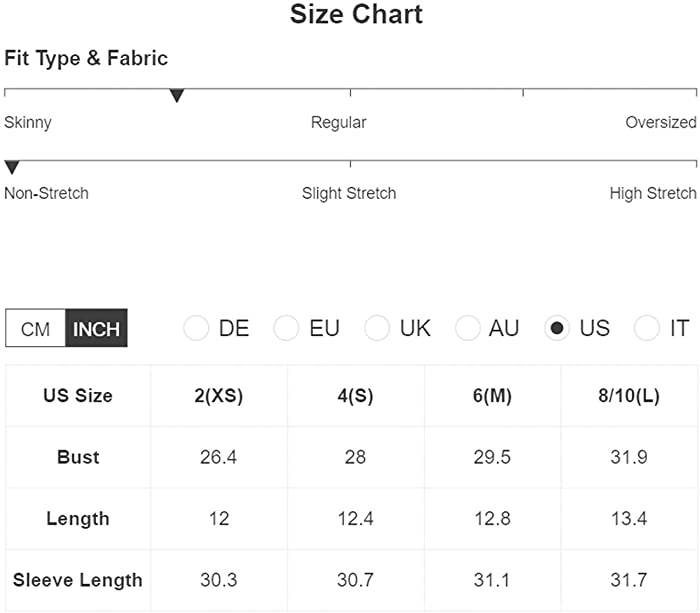Select the 2(XS) size column header

(x=219, y=396)
